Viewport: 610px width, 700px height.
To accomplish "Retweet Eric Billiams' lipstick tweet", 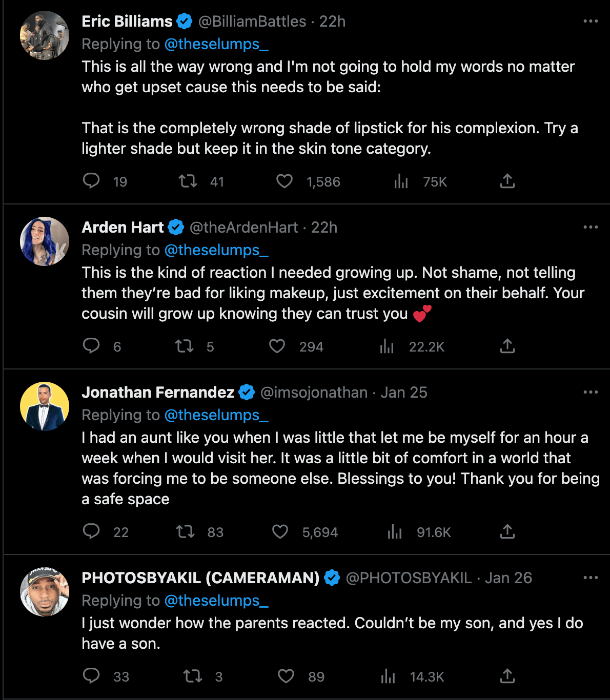I will [188, 181].
